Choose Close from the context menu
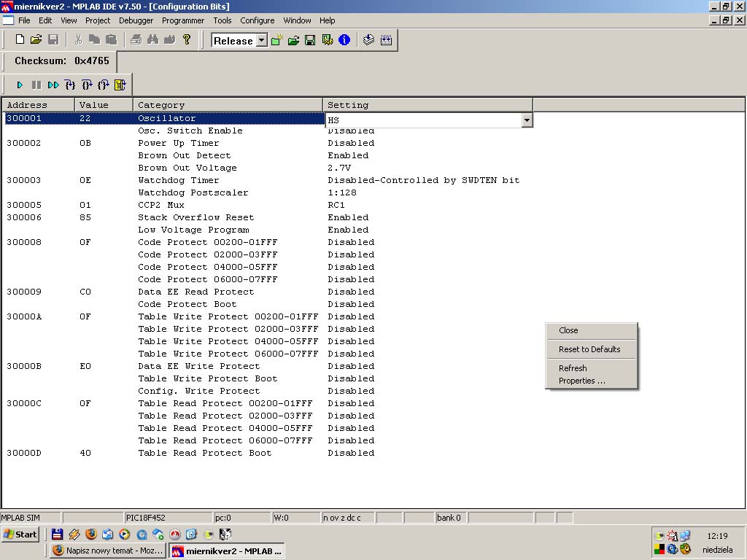The height and width of the screenshot is (560, 747). [591, 330]
